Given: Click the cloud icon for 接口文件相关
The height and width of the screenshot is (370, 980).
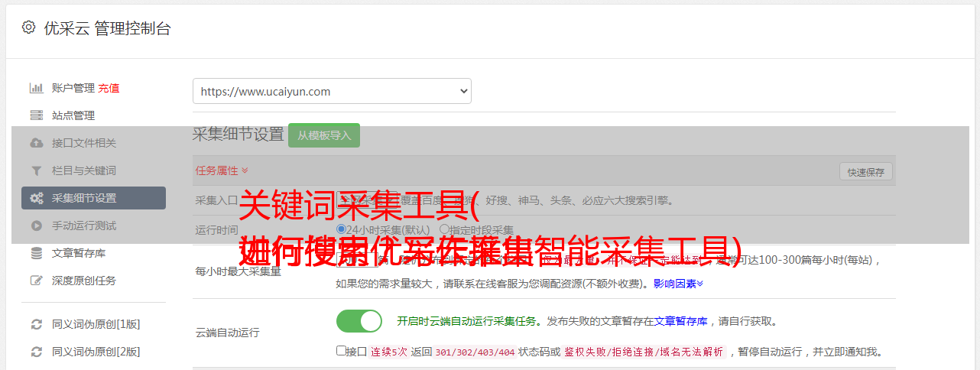Looking at the screenshot, I should 36,143.
